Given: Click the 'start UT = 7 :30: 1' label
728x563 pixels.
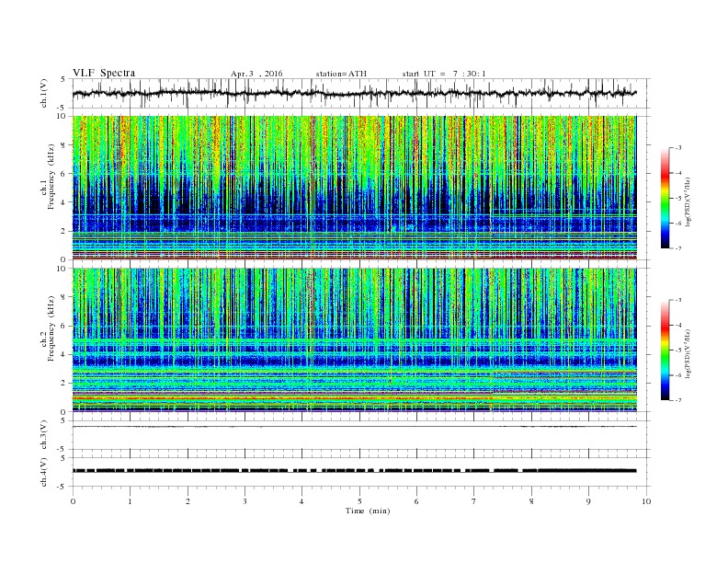Looking at the screenshot, I should (x=443, y=74).
